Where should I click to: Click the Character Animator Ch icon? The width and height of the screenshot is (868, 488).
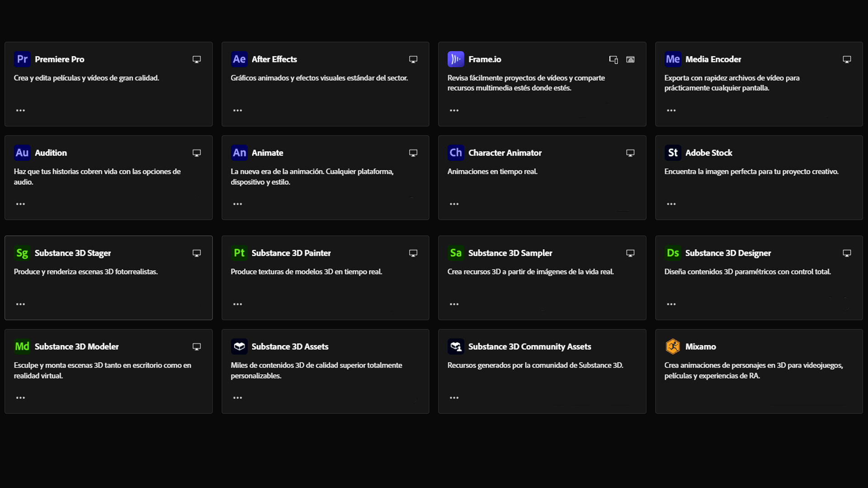click(456, 153)
